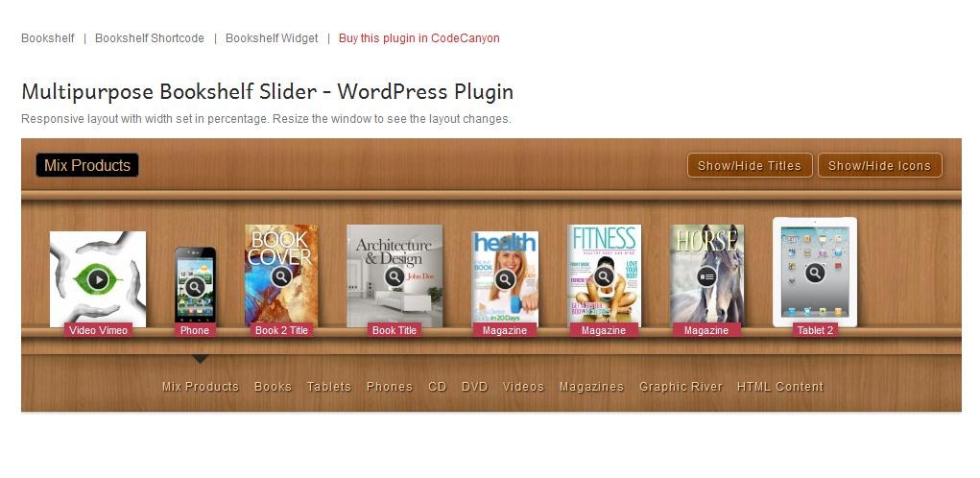Image resolution: width=980 pixels, height=478 pixels.
Task: Open the HTML Content category
Action: tap(780, 387)
